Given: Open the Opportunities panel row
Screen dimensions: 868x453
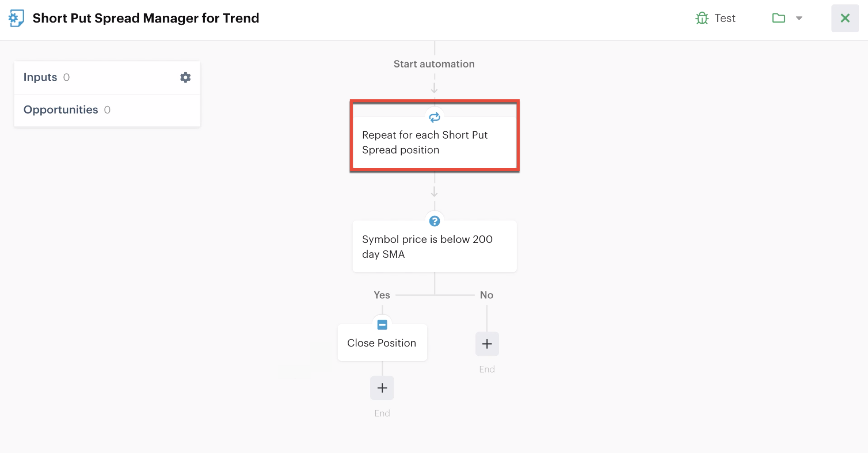Looking at the screenshot, I should (x=107, y=110).
